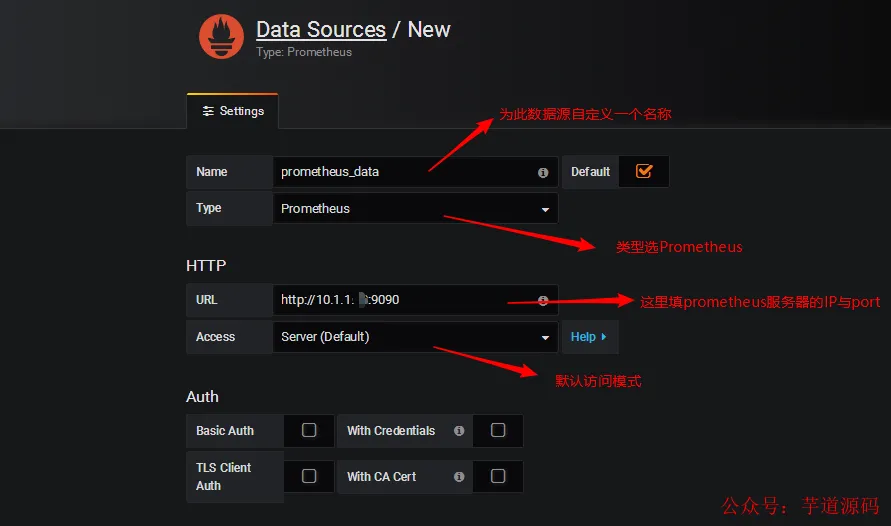Screen dimensions: 891x526
Task: Click the Basic Auth label
Action: (225, 431)
